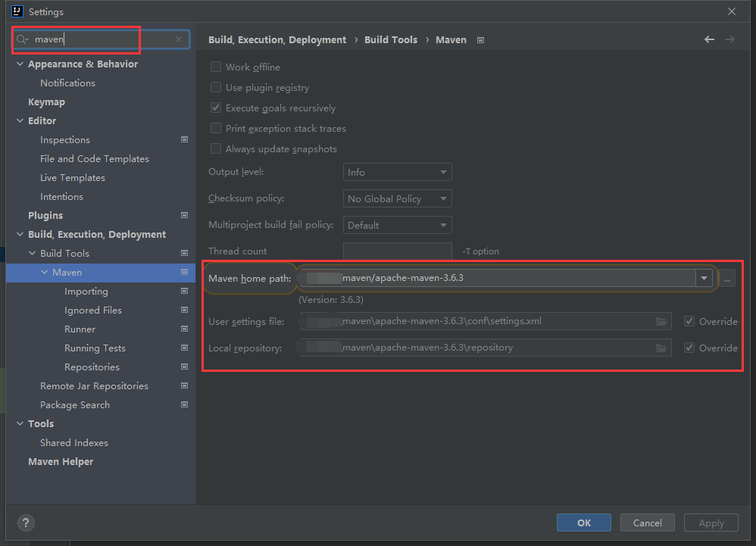Viewport: 756px width, 546px height.
Task: Click project-settings icon on Plugins row
Action: pyautogui.click(x=184, y=215)
